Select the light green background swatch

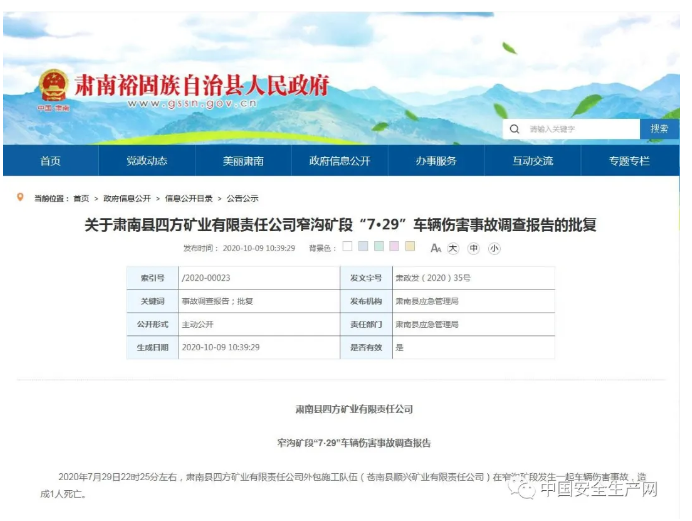tap(379, 246)
